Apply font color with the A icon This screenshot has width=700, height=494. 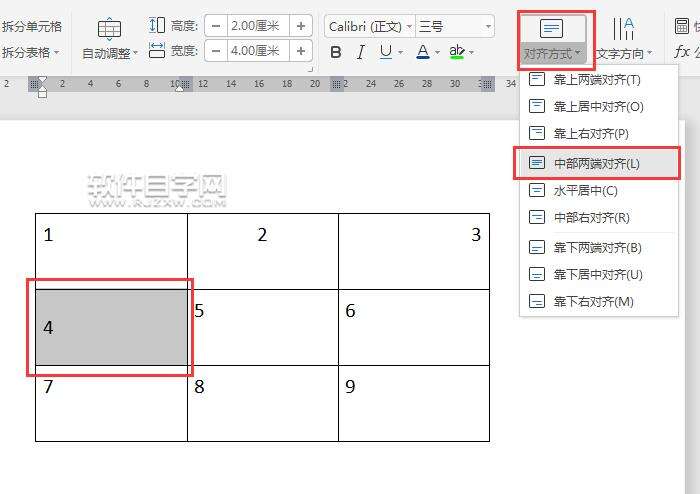pos(422,52)
